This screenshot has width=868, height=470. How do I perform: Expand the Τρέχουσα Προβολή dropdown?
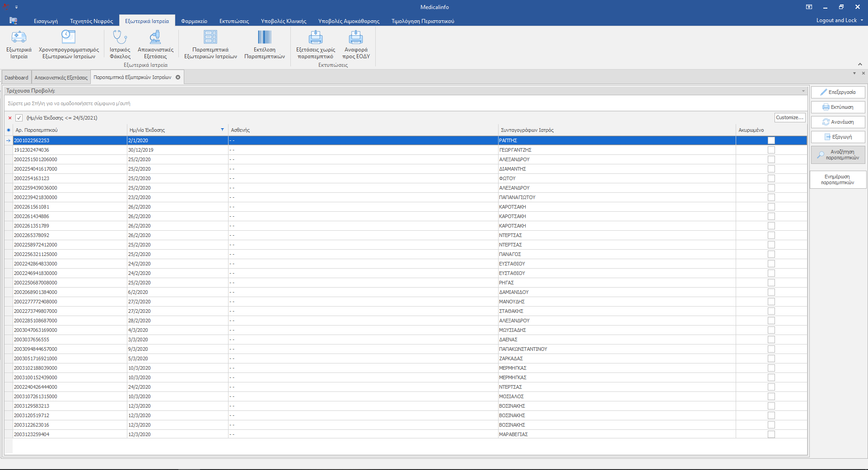[803, 91]
